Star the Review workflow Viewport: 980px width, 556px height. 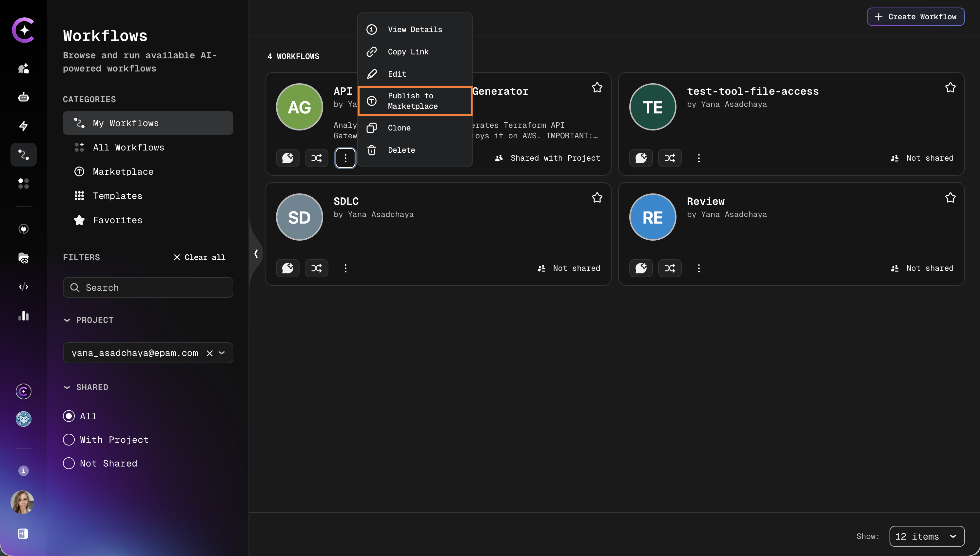(951, 197)
